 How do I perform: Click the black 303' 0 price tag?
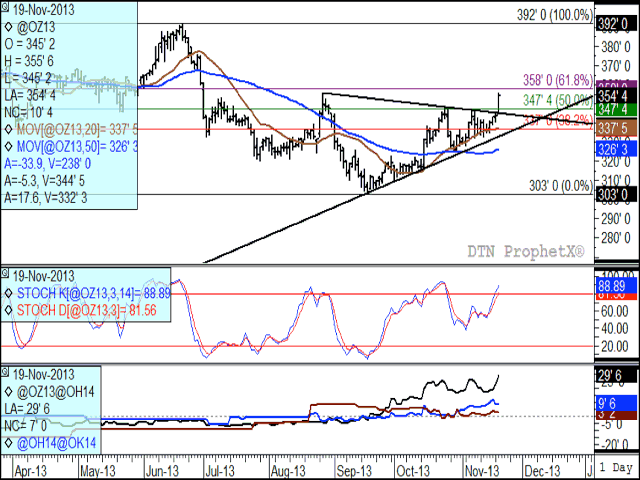click(616, 194)
